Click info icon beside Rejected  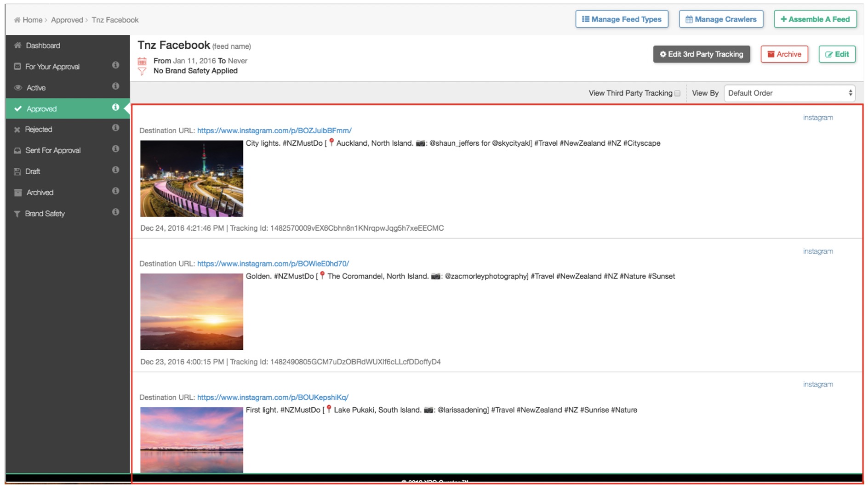point(115,128)
